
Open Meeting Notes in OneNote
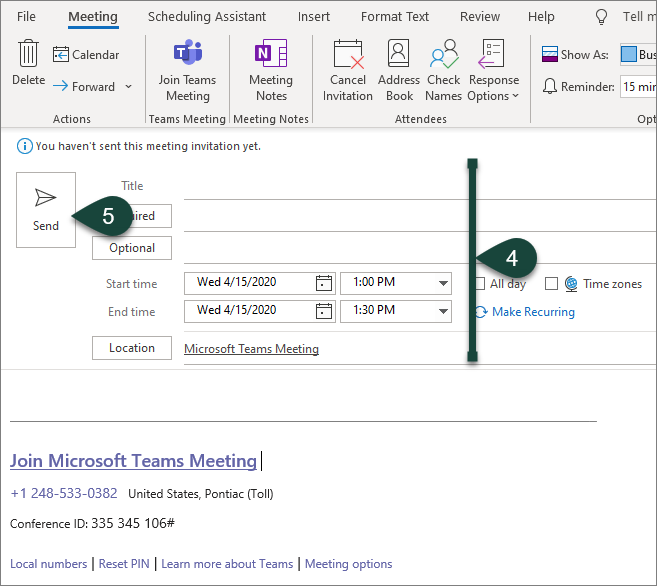(271, 55)
